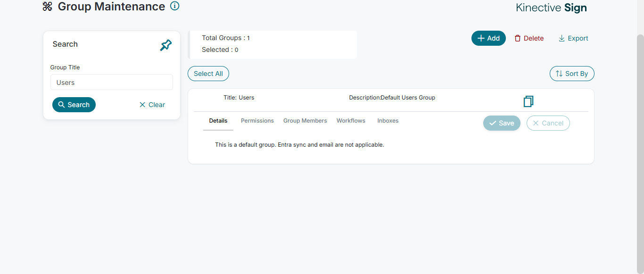Click the Group Maintenance info icon
Viewport: 644px width, 274px height.
(x=175, y=6)
